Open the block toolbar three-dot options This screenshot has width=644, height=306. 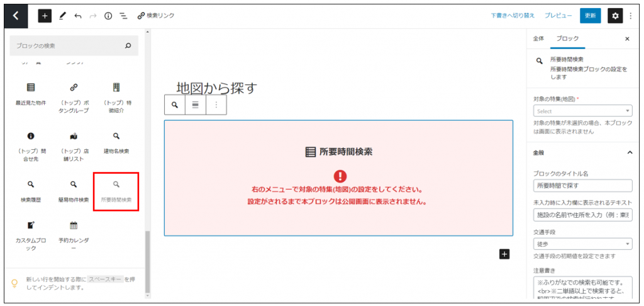(x=216, y=105)
